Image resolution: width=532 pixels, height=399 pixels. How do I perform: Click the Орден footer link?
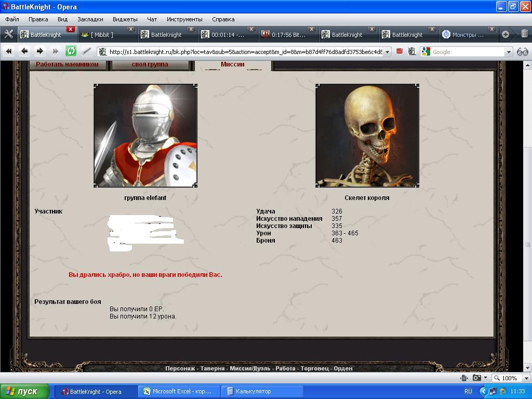(x=343, y=368)
